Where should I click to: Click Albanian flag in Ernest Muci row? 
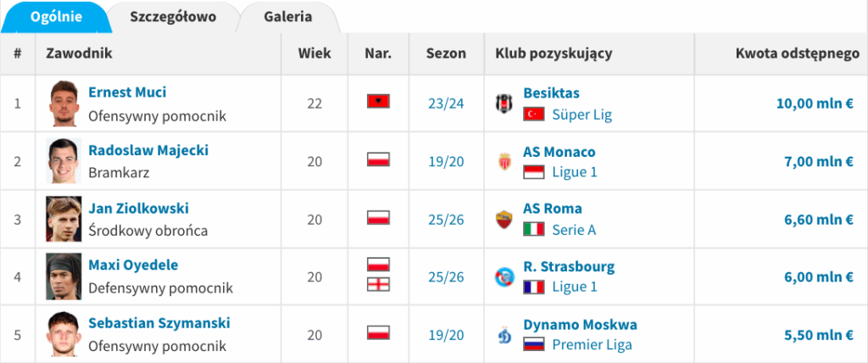coord(377,102)
